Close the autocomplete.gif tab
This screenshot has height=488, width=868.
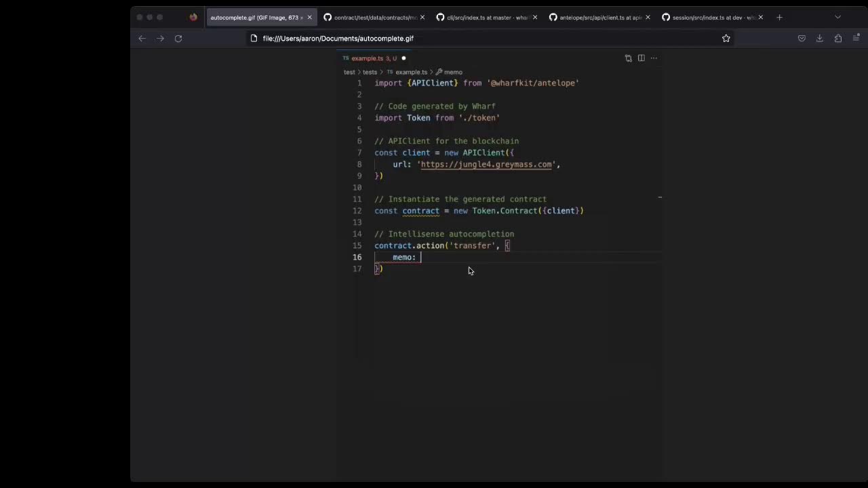309,18
